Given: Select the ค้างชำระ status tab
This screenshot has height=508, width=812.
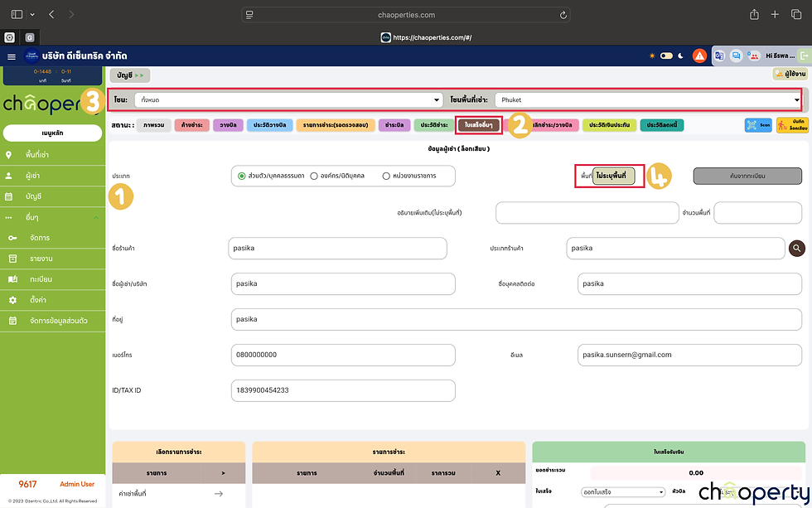Looking at the screenshot, I should [192, 125].
